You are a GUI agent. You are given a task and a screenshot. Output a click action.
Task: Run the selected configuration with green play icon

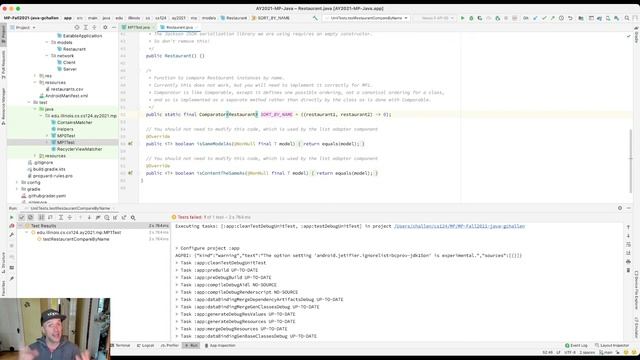pyautogui.click(x=462, y=18)
